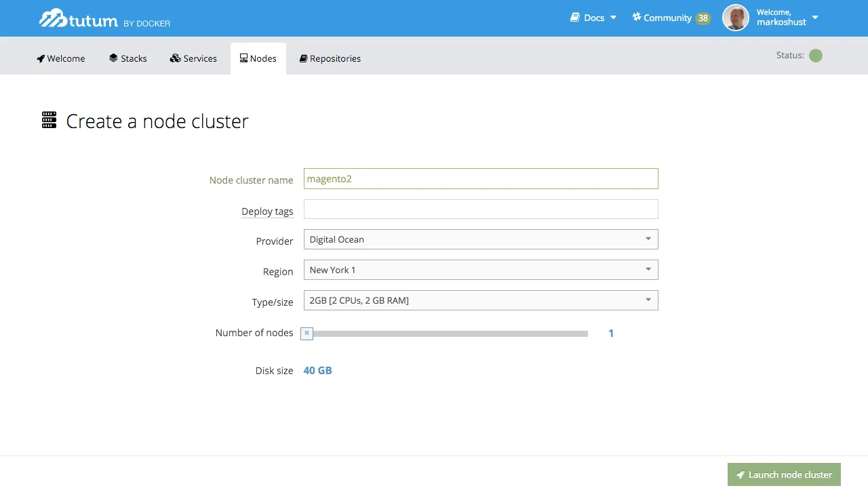The width and height of the screenshot is (868, 488).
Task: Go to the Welcome tab
Action: pyautogui.click(x=60, y=58)
